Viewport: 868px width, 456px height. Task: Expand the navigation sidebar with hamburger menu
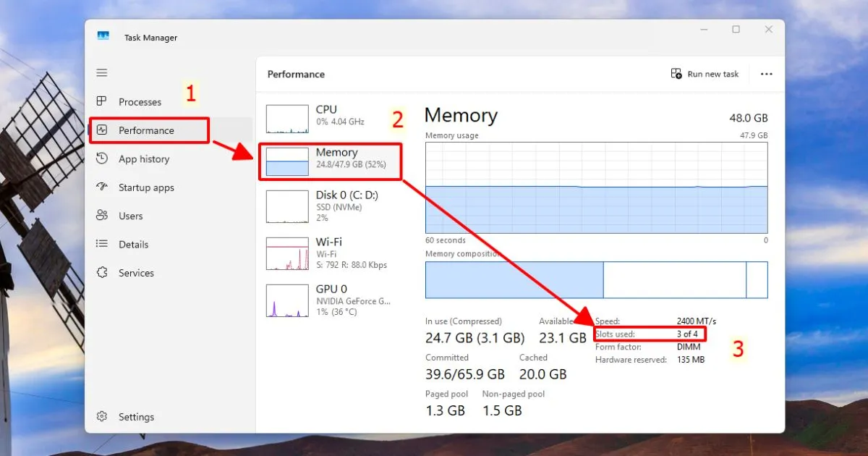(102, 72)
